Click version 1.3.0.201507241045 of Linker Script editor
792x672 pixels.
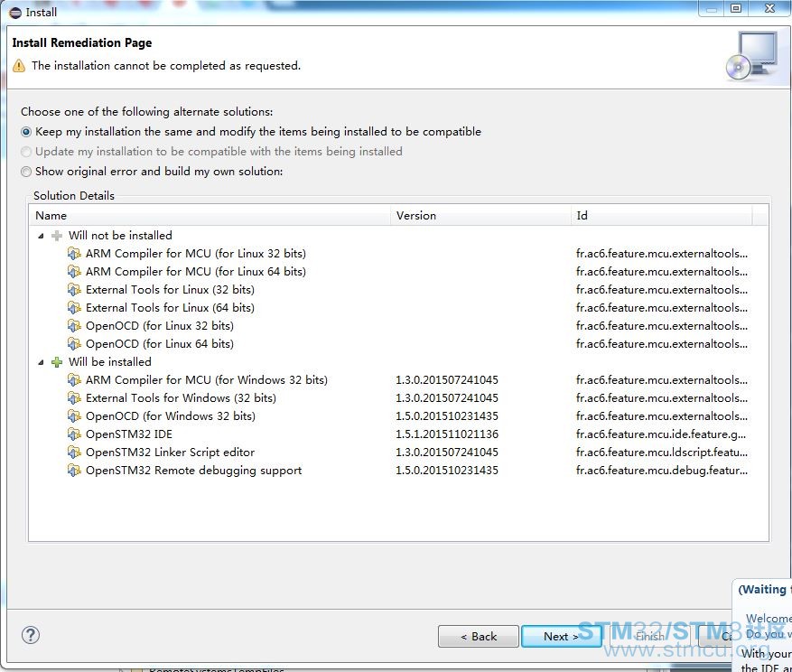[447, 453]
